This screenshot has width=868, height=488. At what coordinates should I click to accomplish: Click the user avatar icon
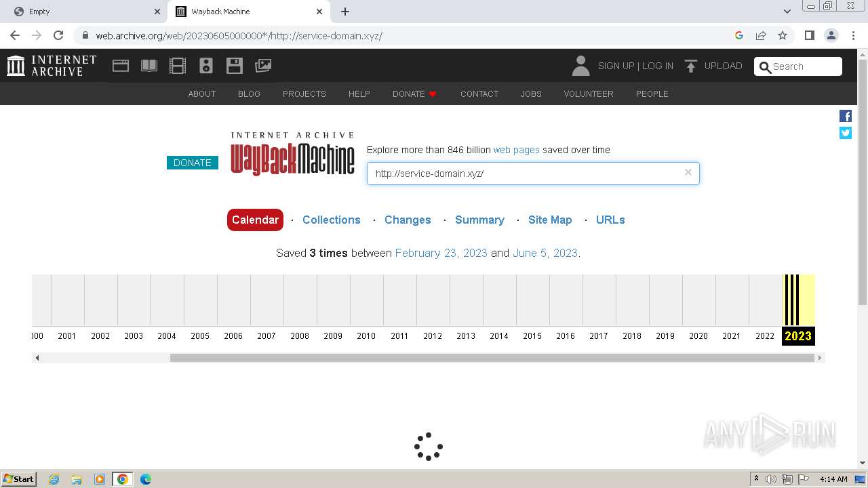click(x=580, y=66)
